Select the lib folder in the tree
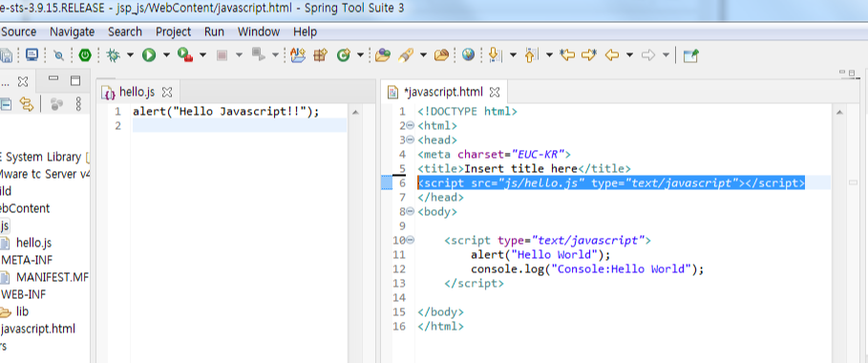The width and height of the screenshot is (868, 363). click(22, 311)
